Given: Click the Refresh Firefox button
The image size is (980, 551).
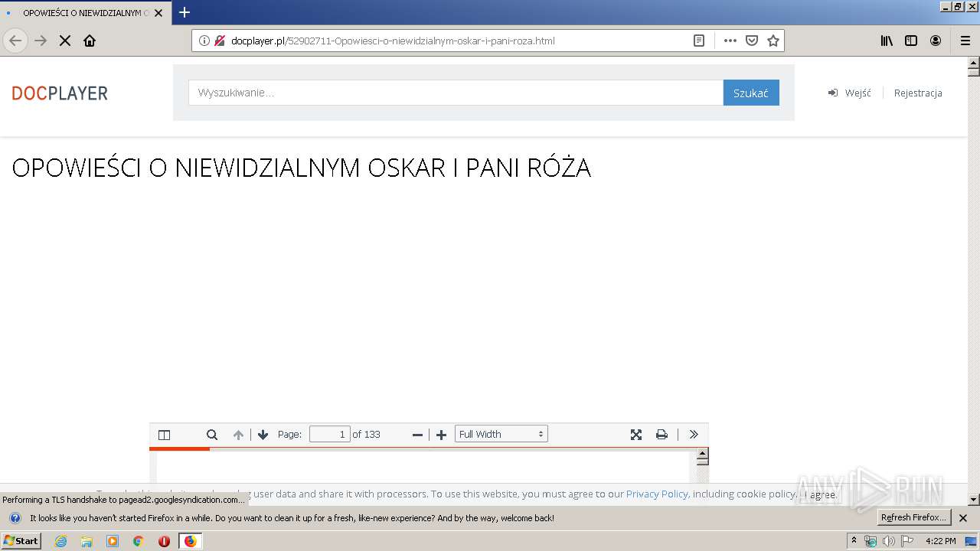Looking at the screenshot, I should coord(913,518).
